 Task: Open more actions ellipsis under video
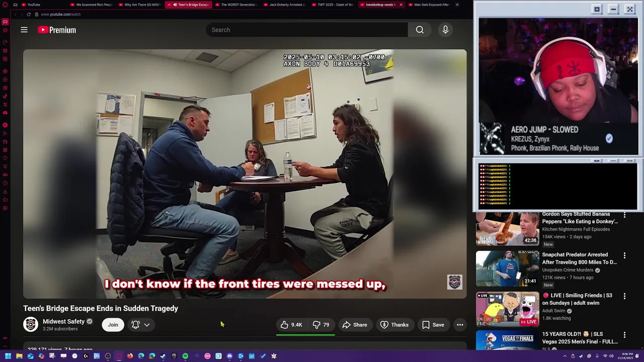(460, 325)
